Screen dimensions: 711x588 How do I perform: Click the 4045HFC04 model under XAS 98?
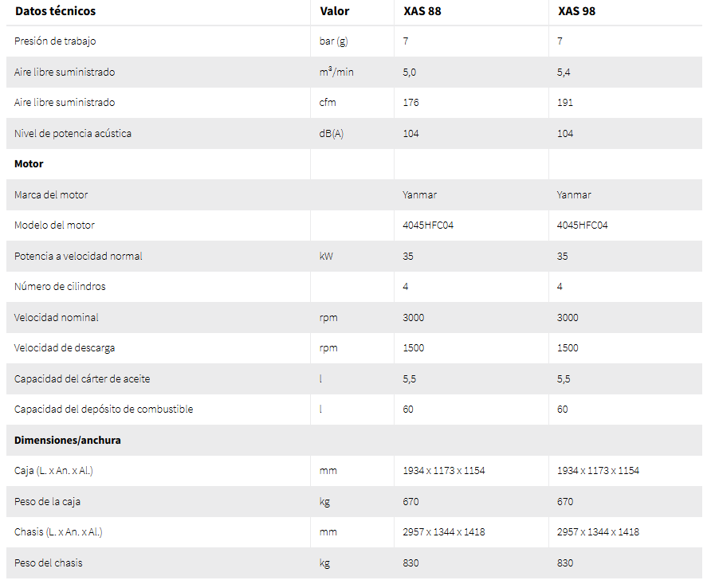582,225
